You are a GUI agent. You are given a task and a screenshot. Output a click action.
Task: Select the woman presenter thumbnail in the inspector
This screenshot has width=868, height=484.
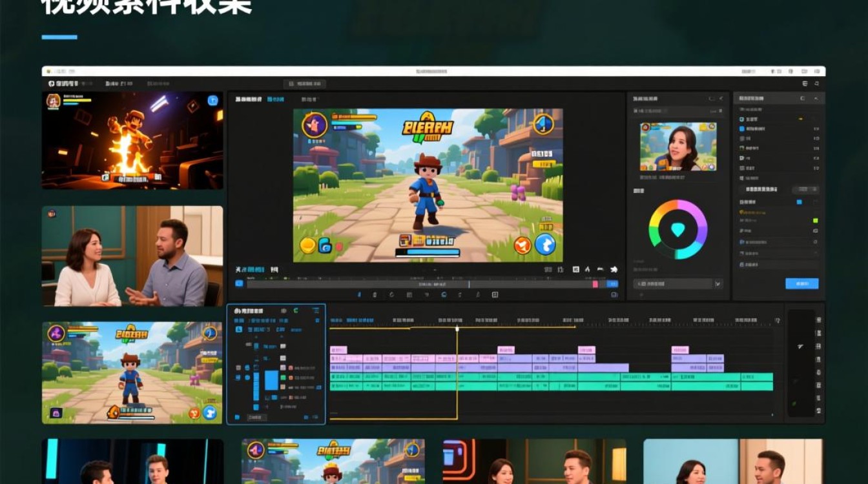click(678, 146)
